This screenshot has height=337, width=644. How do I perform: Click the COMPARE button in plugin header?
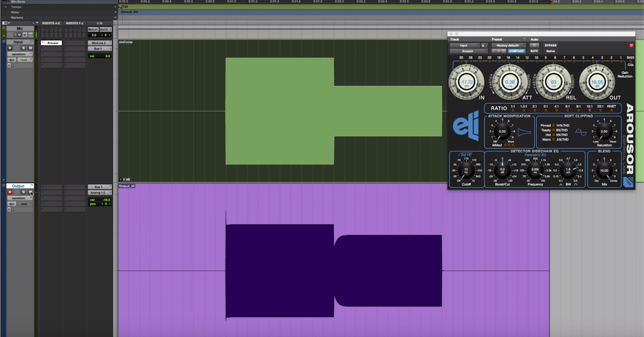[517, 51]
